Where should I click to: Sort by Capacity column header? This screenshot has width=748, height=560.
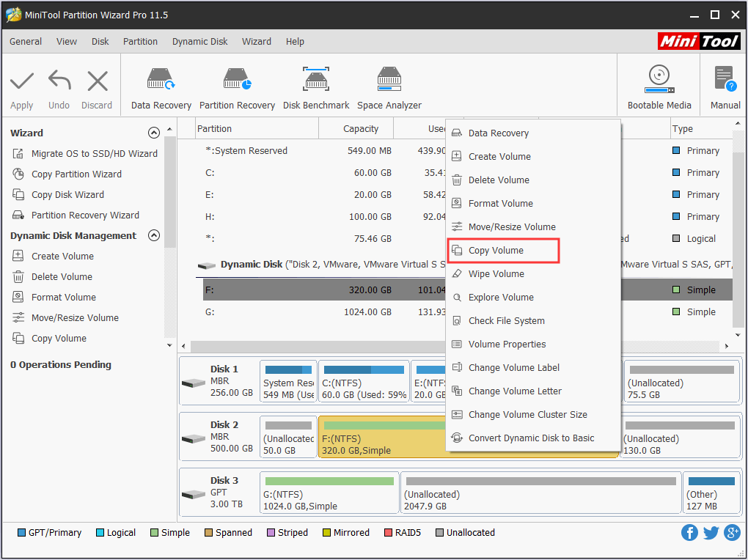click(x=356, y=129)
